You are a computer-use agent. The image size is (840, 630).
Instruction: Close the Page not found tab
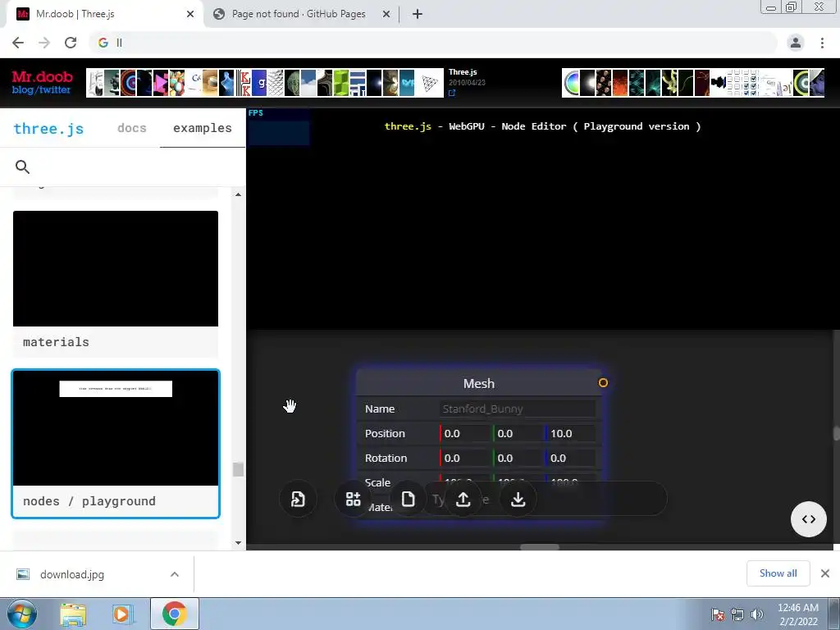point(386,14)
